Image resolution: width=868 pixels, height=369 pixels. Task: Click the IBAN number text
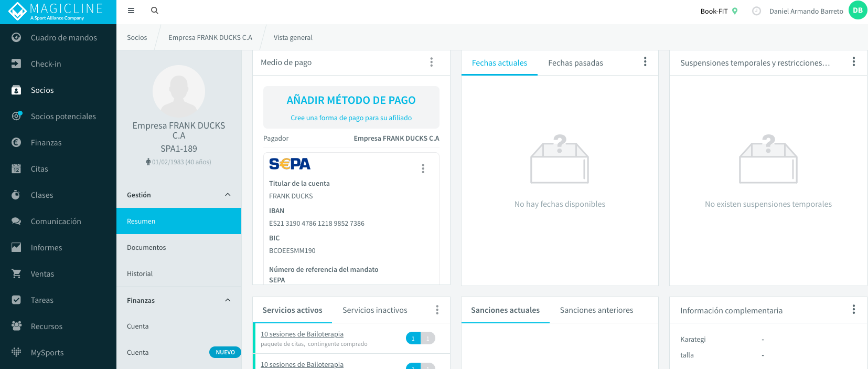tap(317, 223)
